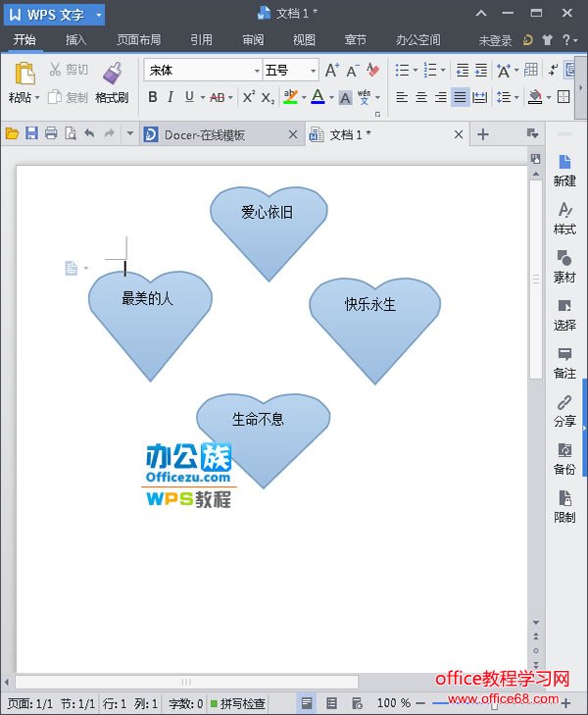This screenshot has width=588, height=715.
Task: Clear formatting with the eraser icon
Action: (x=373, y=70)
